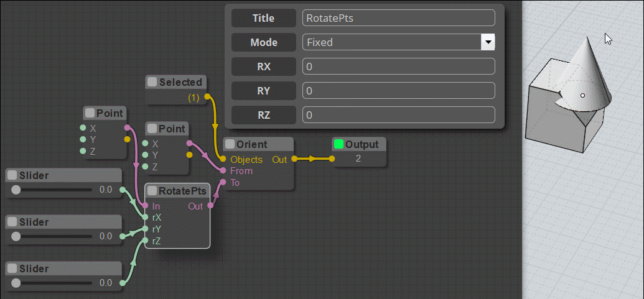The image size is (644, 299).
Task: Click output port of Slider wired to rY
Action: (x=122, y=236)
